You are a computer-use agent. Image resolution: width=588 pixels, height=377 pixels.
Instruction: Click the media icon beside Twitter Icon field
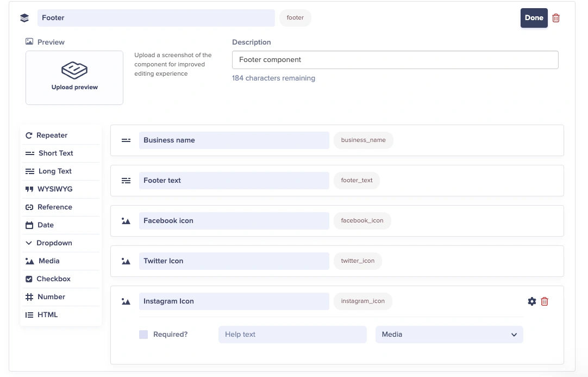pyautogui.click(x=126, y=261)
